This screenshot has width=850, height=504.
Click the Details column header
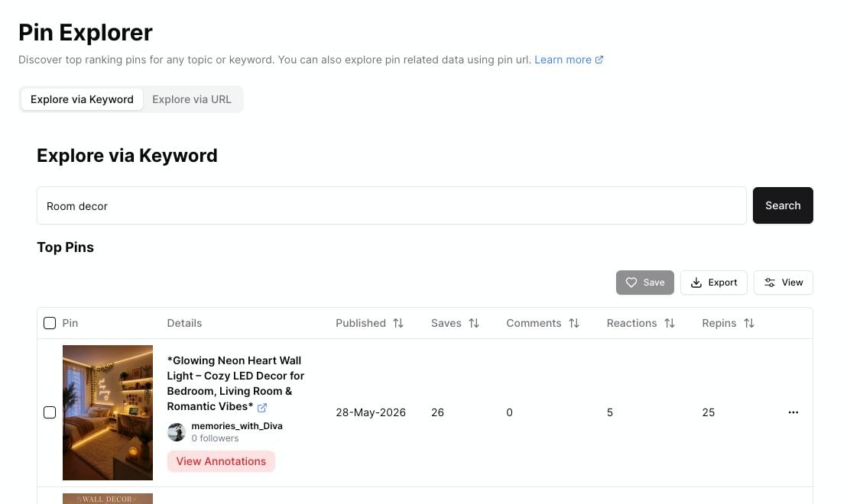click(x=184, y=323)
